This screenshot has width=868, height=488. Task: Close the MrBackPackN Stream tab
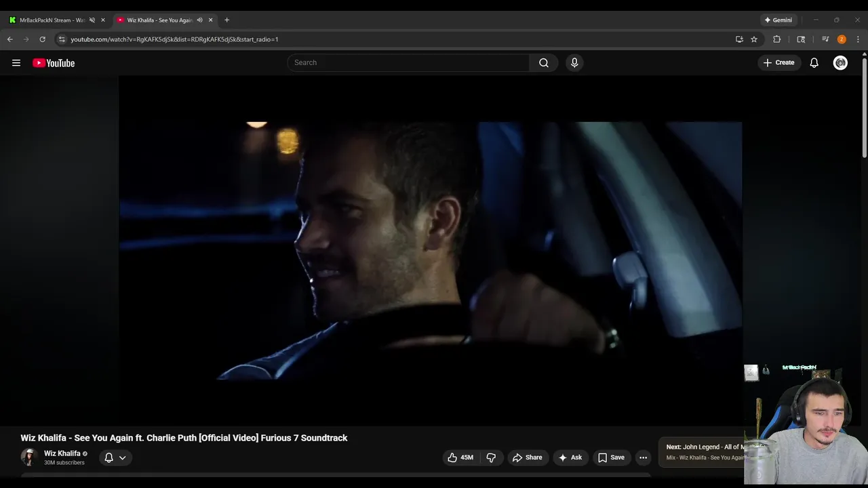(x=103, y=20)
